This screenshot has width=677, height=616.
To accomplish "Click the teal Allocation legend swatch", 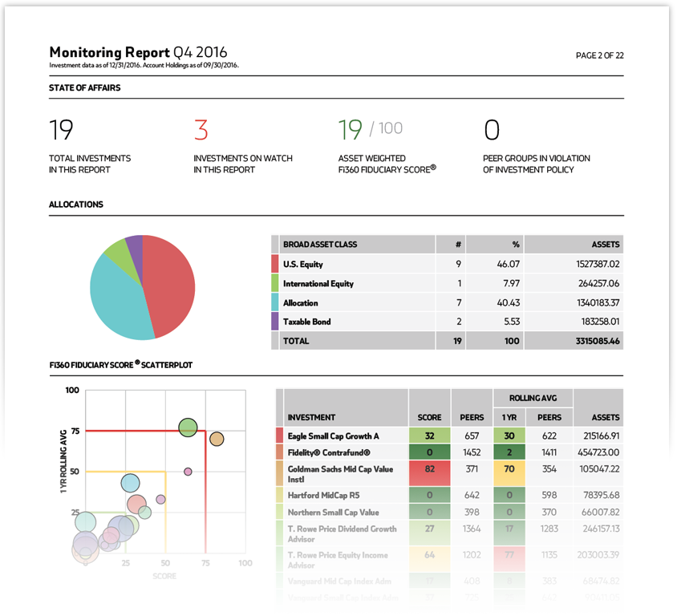I will (x=274, y=302).
